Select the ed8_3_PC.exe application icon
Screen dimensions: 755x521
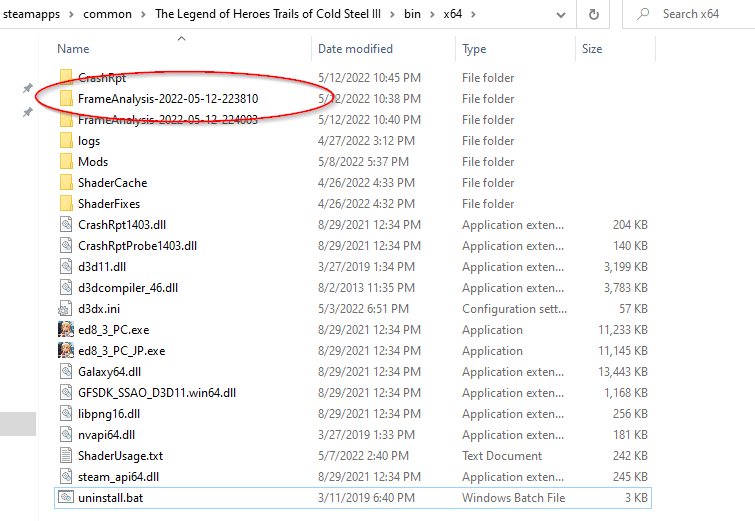coord(66,329)
